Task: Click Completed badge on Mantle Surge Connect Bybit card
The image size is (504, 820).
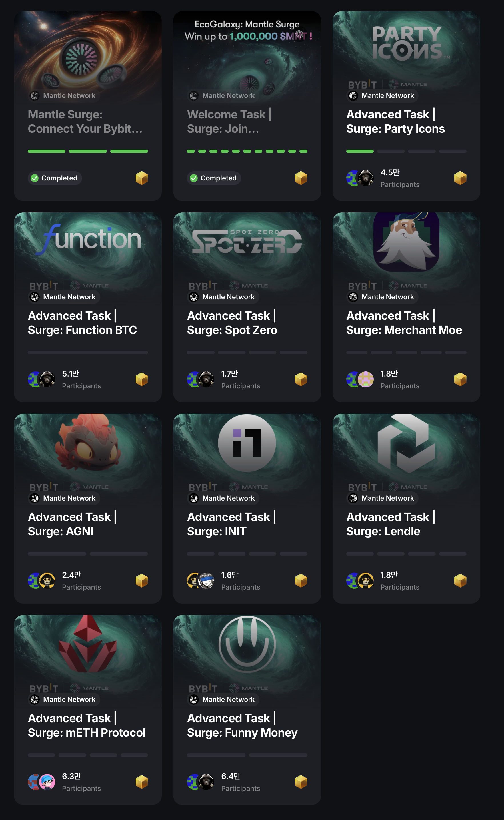Action: pos(55,178)
